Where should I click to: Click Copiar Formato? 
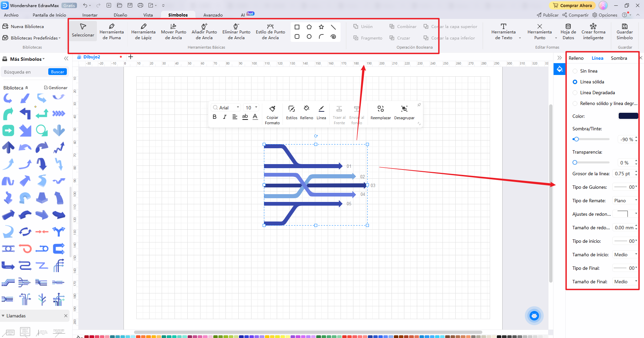coord(272,115)
